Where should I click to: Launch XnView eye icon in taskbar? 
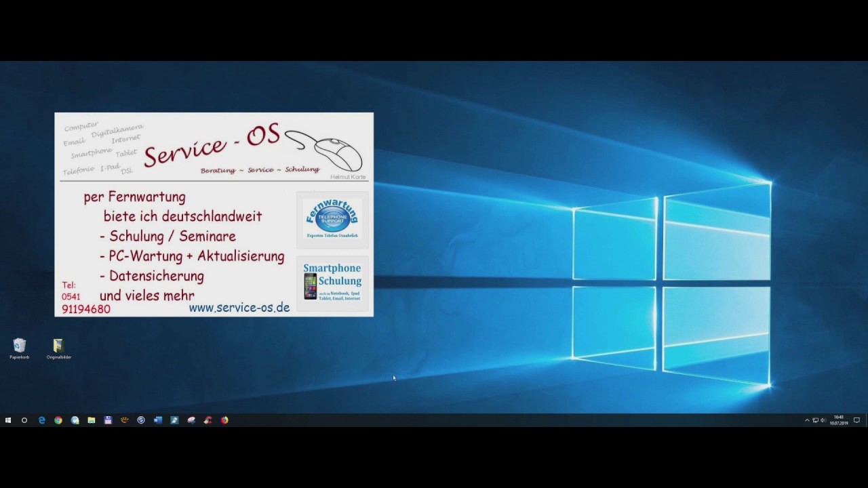(125, 420)
